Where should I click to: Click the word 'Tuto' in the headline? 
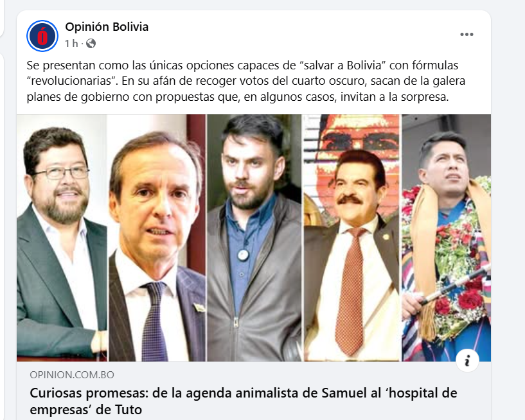[129, 410]
